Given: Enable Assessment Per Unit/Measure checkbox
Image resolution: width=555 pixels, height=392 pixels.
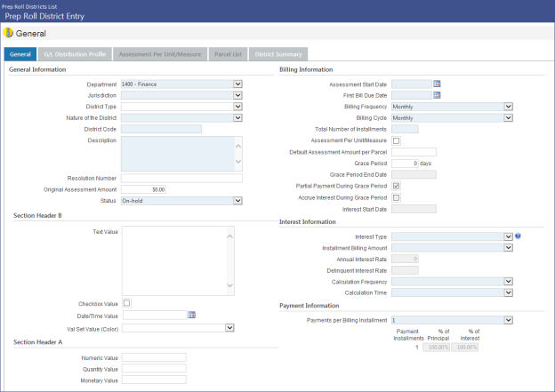Looking at the screenshot, I should pyautogui.click(x=397, y=140).
